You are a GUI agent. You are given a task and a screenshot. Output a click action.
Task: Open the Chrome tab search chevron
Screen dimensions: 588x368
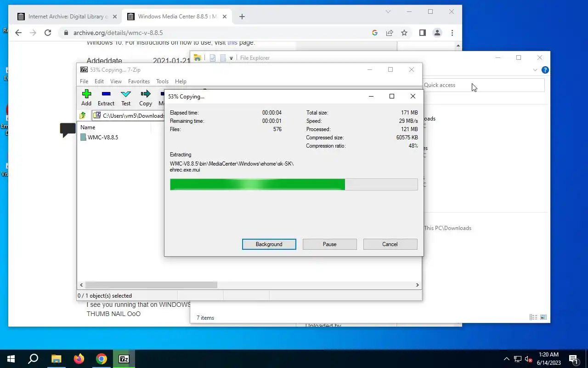(x=388, y=11)
